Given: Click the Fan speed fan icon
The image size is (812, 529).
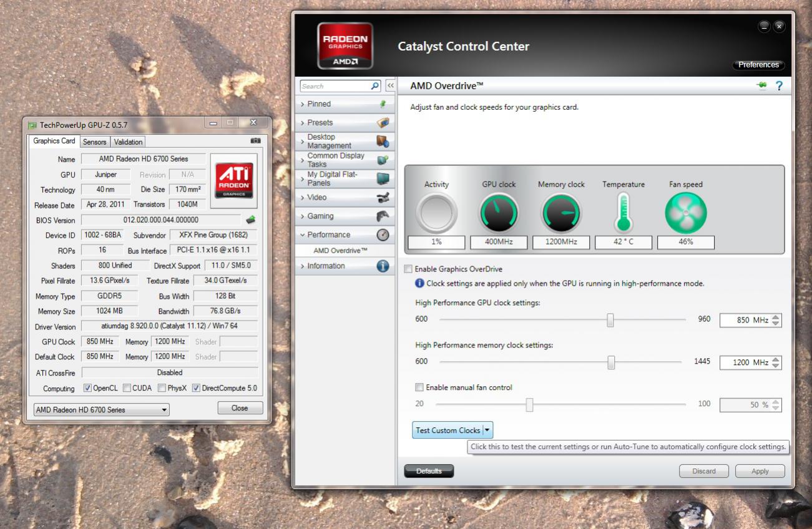Looking at the screenshot, I should 686,213.
